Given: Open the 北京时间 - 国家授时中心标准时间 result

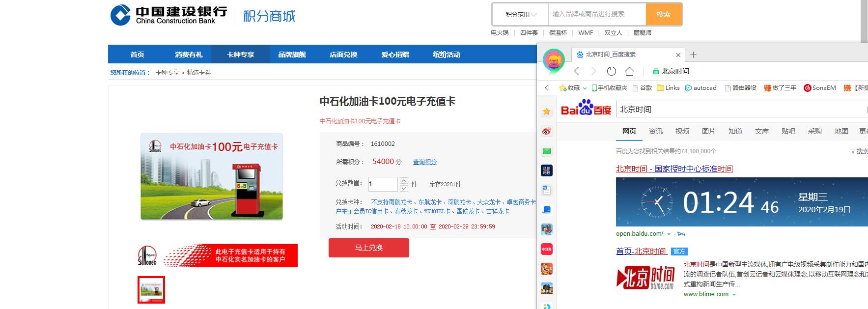Looking at the screenshot, I should click(x=674, y=169).
